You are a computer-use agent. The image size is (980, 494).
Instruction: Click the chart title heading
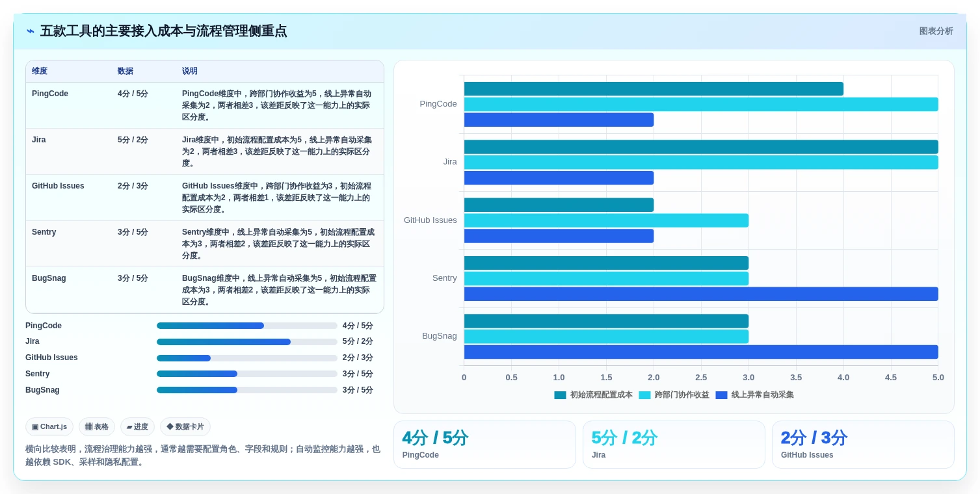[x=163, y=31]
